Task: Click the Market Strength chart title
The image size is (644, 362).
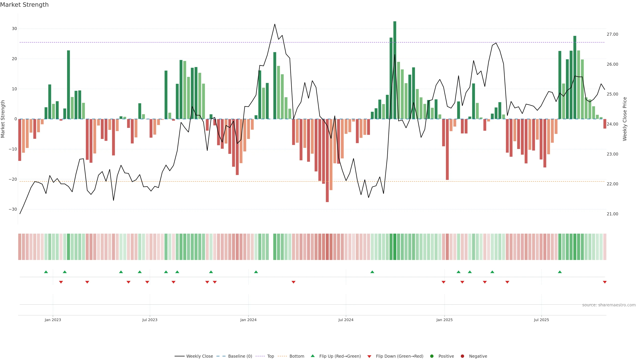Action: pyautogui.click(x=24, y=5)
